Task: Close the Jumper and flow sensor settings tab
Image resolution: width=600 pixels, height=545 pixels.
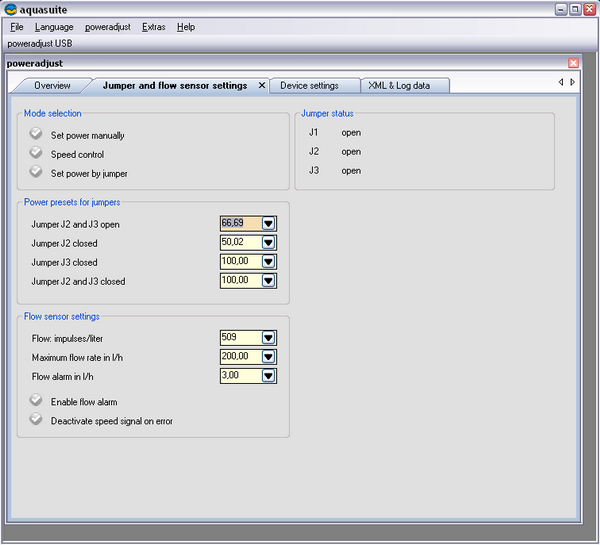Action: pyautogui.click(x=262, y=85)
